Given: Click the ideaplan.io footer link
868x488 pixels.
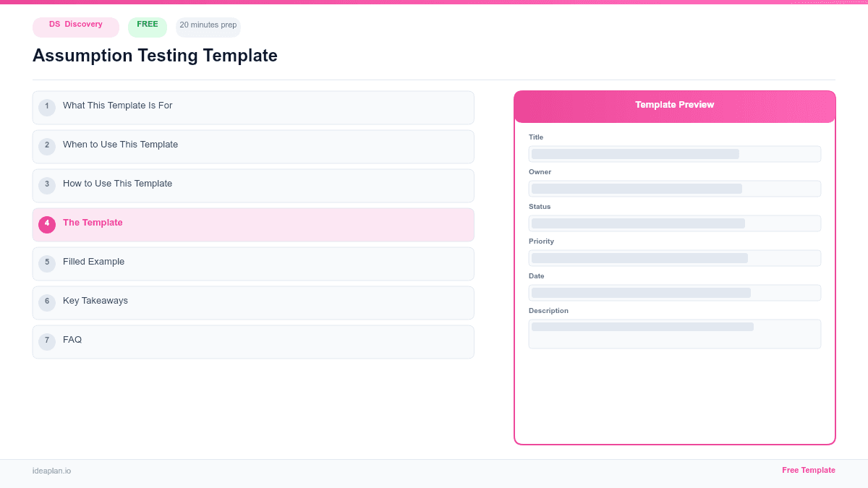Looking at the screenshot, I should (x=51, y=471).
